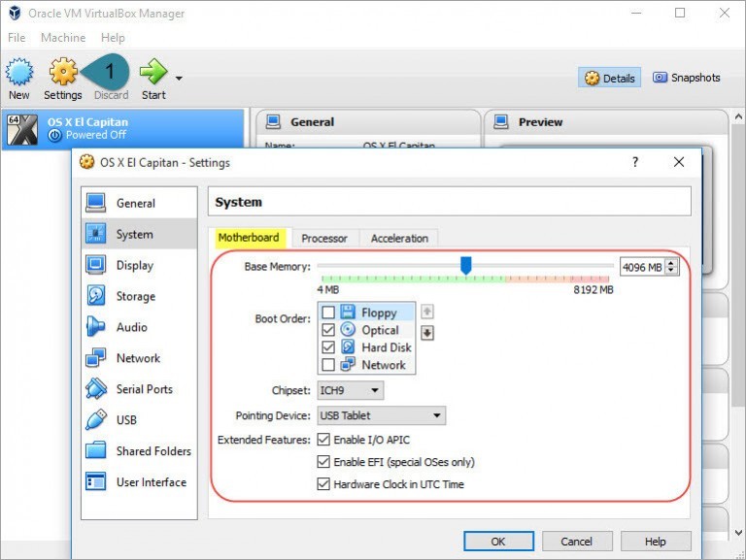
Task: Check the Network boot order checkbox
Action: (x=328, y=365)
